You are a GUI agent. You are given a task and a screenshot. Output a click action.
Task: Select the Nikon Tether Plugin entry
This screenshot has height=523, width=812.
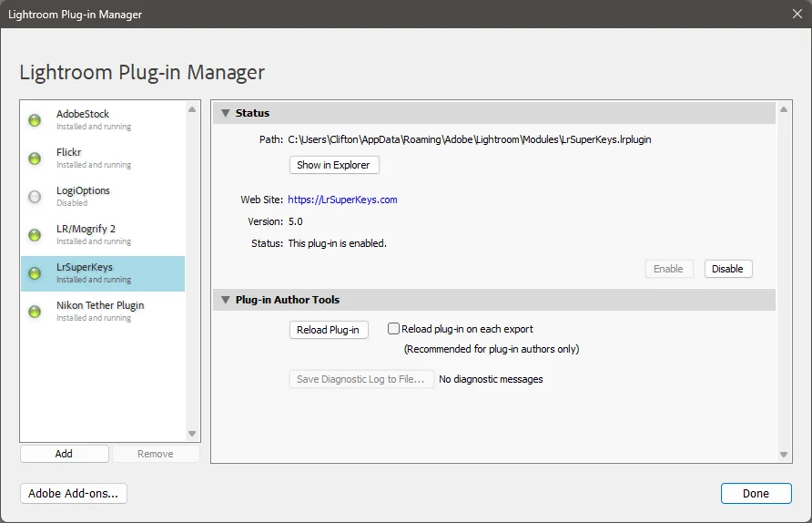(x=103, y=312)
